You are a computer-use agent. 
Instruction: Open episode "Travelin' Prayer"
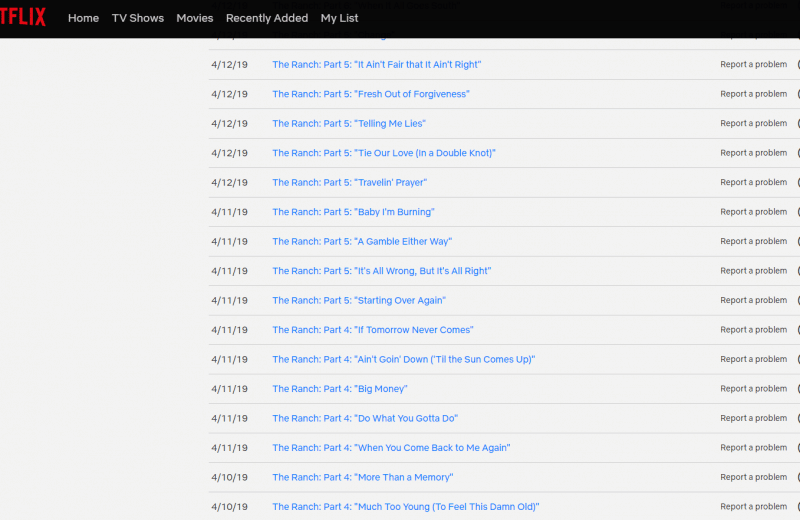(349, 183)
